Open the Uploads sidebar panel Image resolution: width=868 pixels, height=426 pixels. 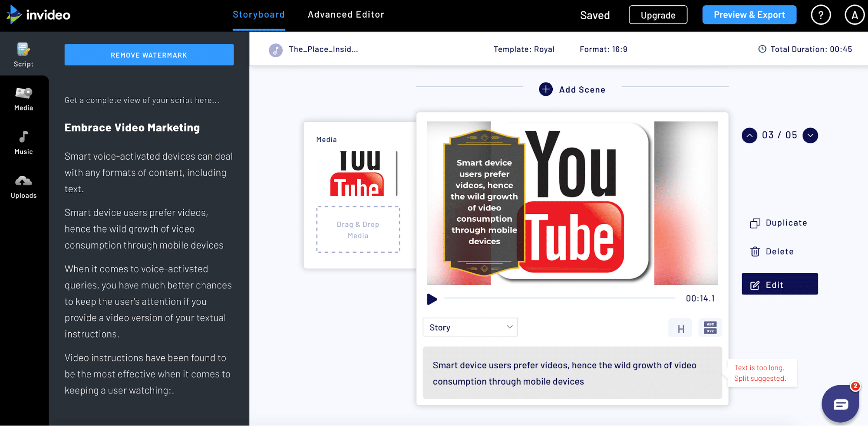[x=23, y=187]
